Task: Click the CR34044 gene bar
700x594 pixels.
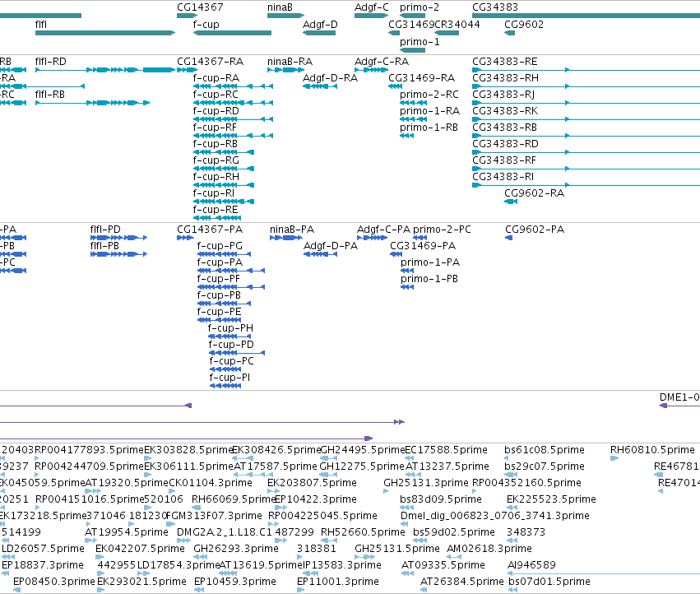Action: point(447,33)
